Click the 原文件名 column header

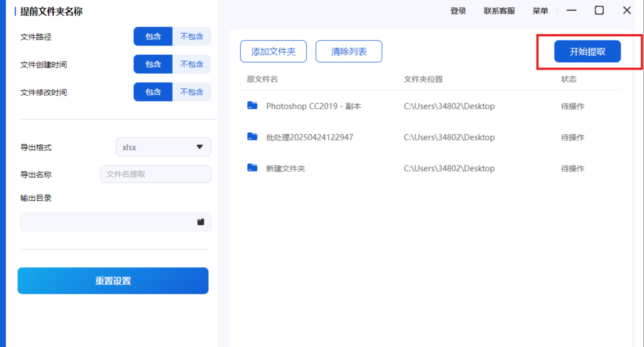click(x=262, y=79)
